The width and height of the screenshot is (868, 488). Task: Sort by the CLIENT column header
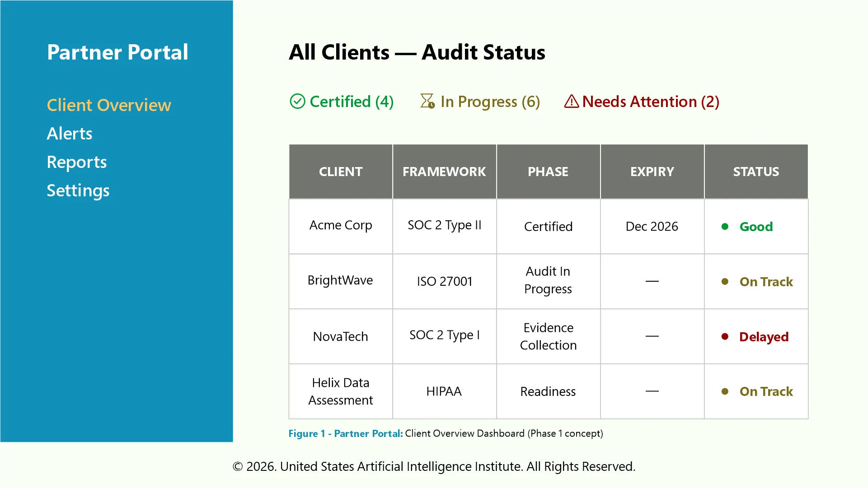(x=341, y=172)
